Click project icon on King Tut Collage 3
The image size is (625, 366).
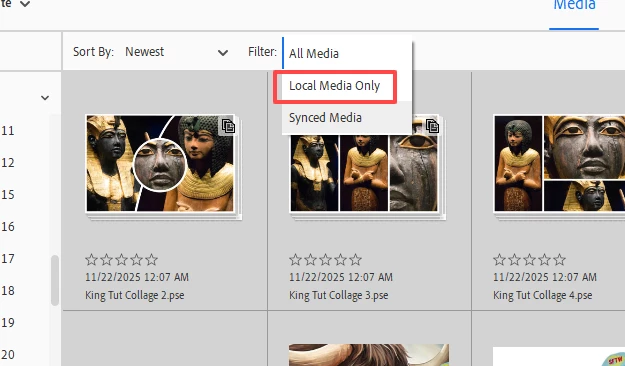click(x=432, y=126)
